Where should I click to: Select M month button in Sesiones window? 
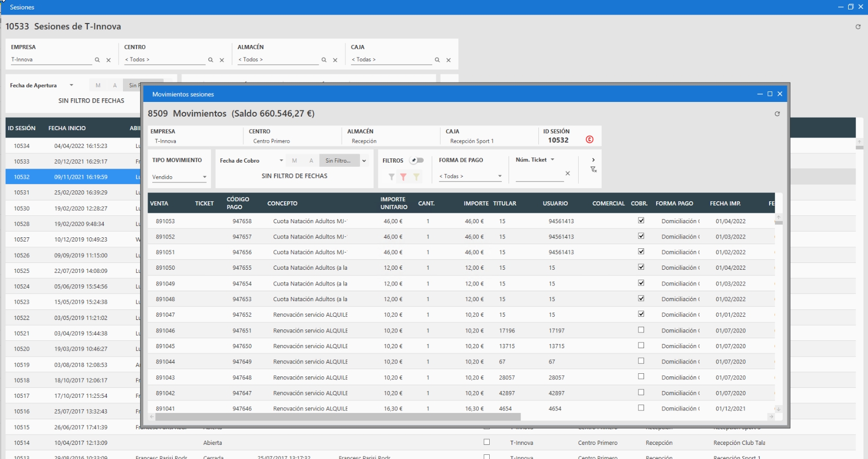(98, 85)
